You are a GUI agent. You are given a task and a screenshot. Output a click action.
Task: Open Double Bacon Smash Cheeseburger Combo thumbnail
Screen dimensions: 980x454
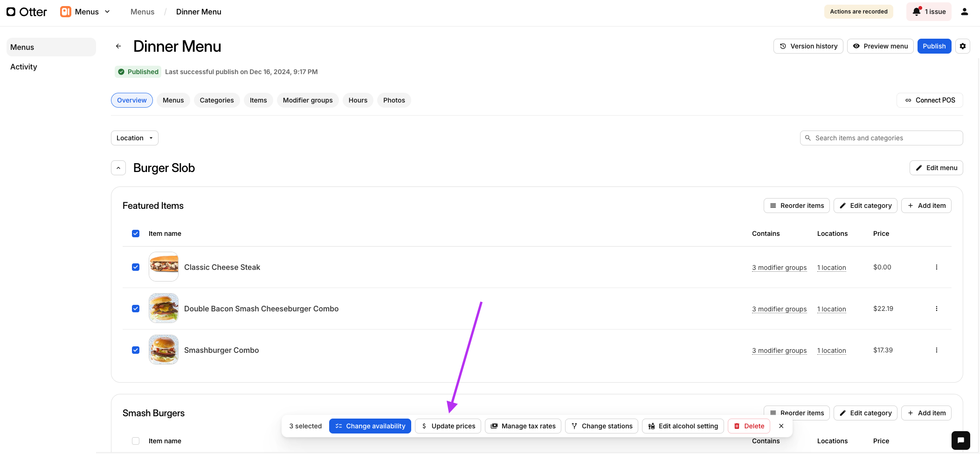(164, 308)
